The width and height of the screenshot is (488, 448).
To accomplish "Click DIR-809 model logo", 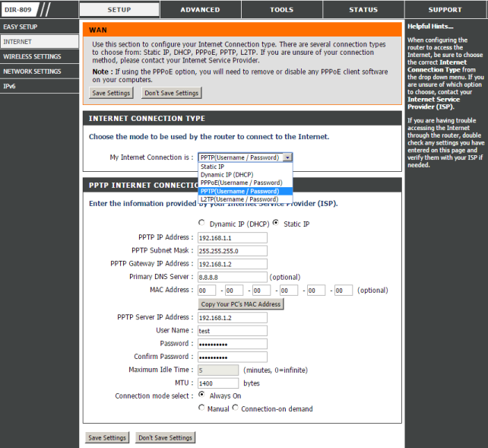I will 20,10.
